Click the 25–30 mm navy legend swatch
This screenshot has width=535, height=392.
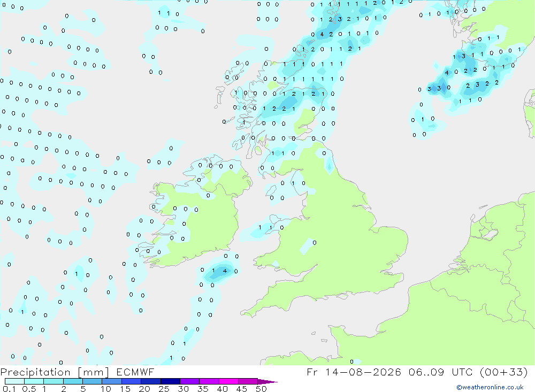click(170, 381)
